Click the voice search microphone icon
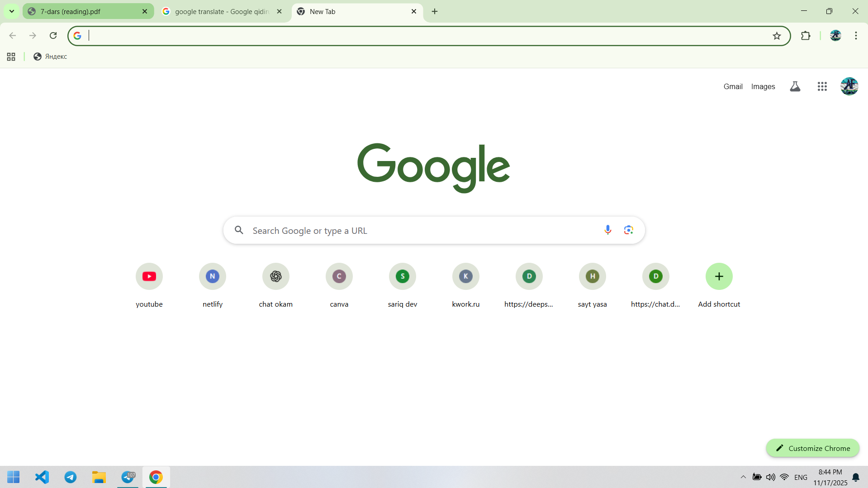The height and width of the screenshot is (488, 868). pyautogui.click(x=607, y=230)
